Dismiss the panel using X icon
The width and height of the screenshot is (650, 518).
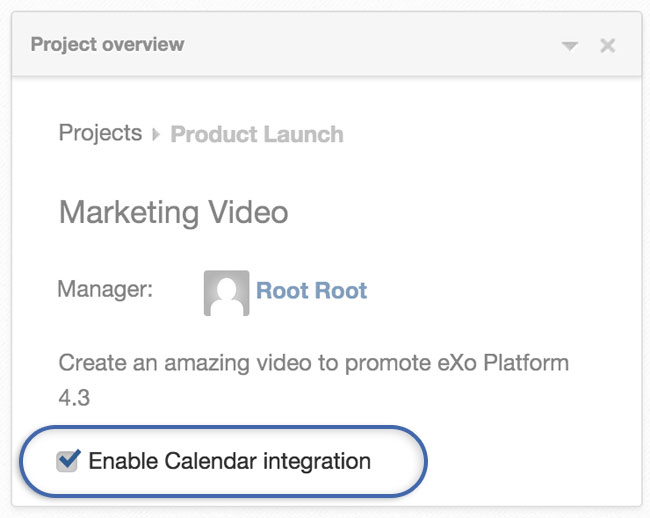click(608, 45)
